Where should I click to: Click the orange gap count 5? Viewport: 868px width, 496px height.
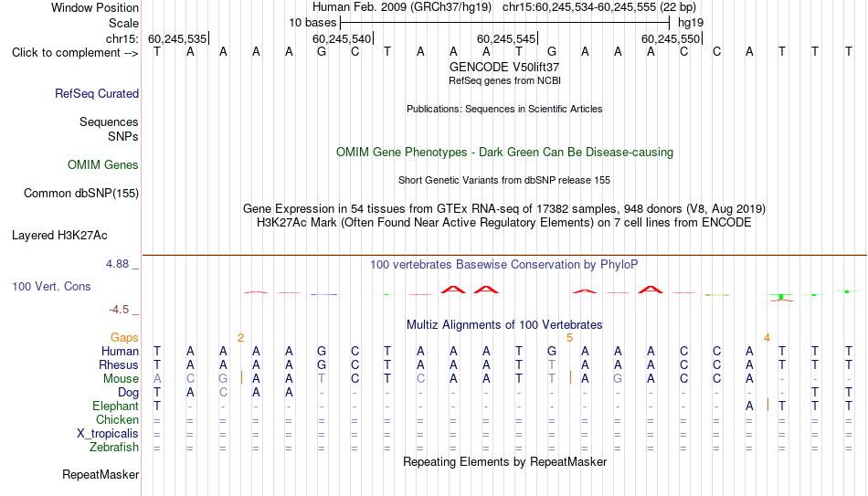569,338
